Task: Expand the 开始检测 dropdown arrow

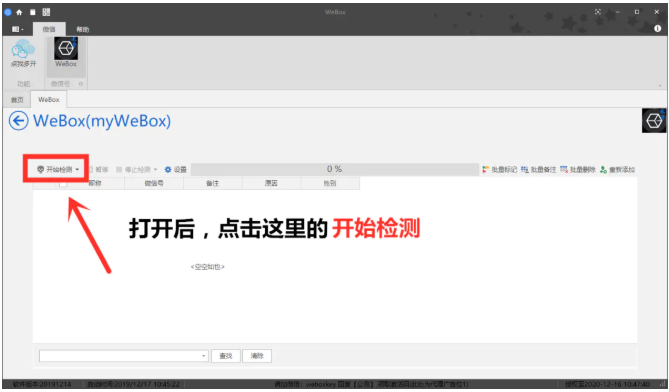Action: 77,169
